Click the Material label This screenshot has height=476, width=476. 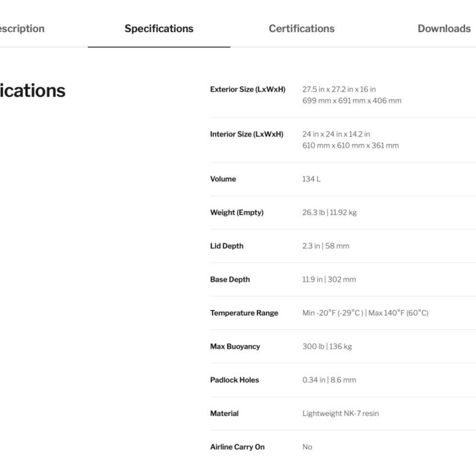point(224,414)
